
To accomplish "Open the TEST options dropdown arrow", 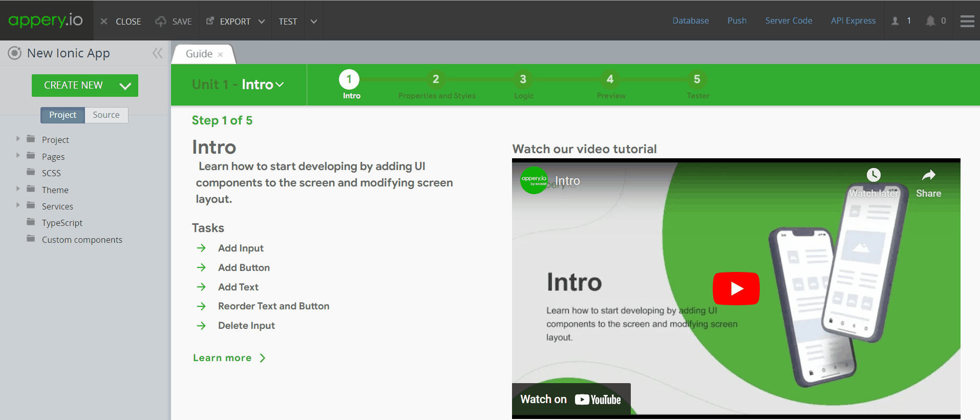I will coord(314,22).
